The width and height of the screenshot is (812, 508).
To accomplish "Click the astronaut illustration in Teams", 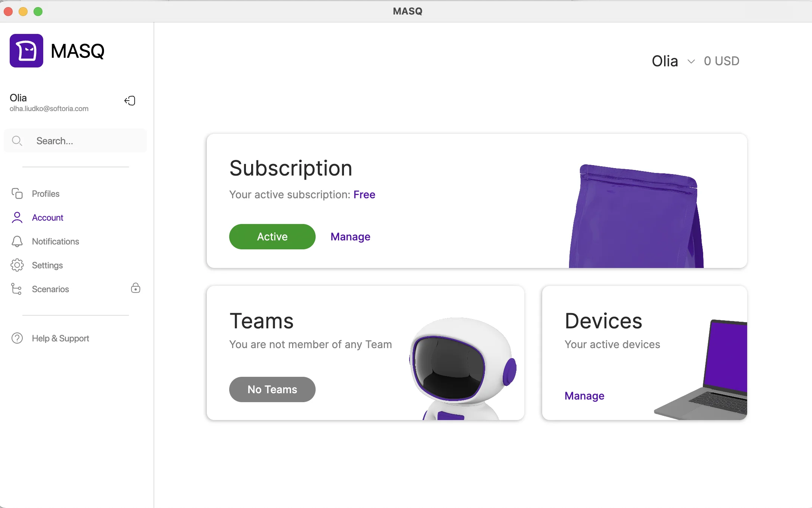I will click(x=463, y=369).
